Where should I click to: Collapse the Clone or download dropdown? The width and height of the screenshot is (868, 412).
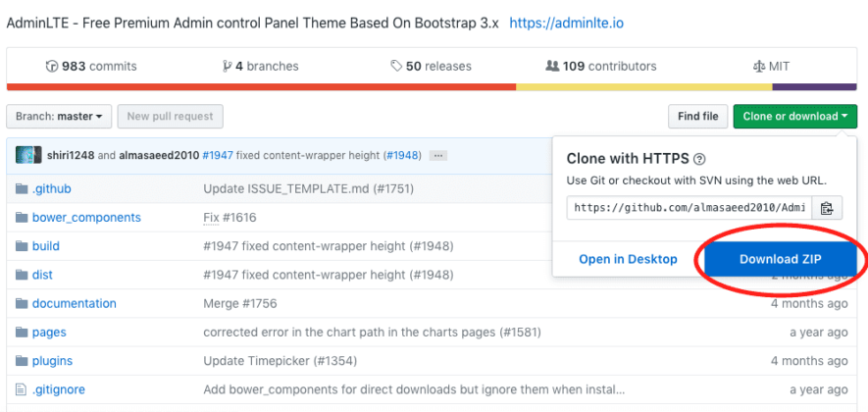[794, 117]
